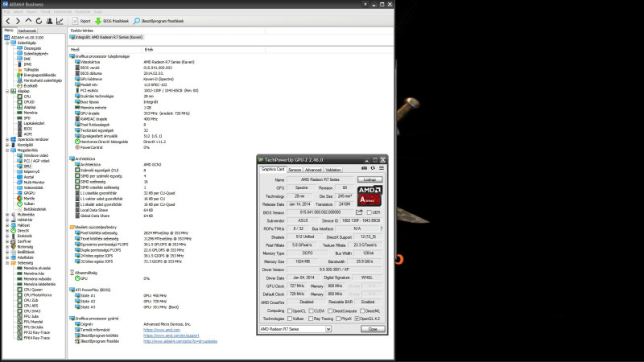Select Energiagazdálkodás tree item

click(39, 75)
